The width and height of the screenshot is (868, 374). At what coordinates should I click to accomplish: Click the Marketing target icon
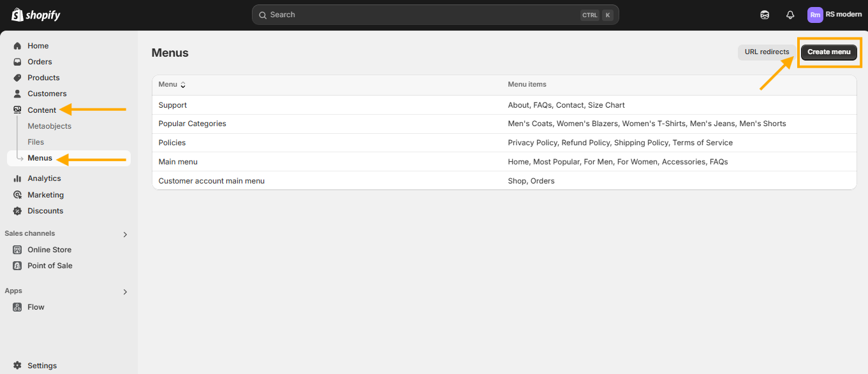tap(17, 195)
